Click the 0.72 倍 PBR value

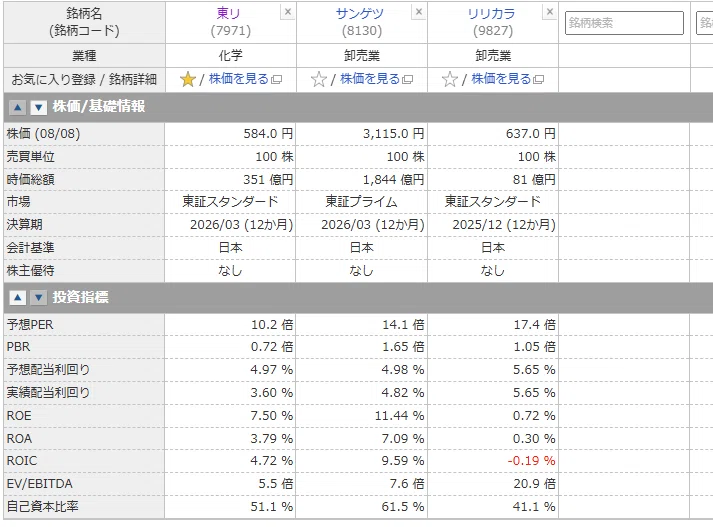click(272, 347)
